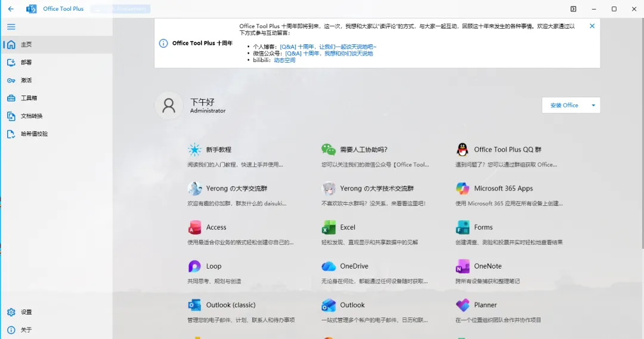Toggle the hamburger navigation menu

coord(11,27)
